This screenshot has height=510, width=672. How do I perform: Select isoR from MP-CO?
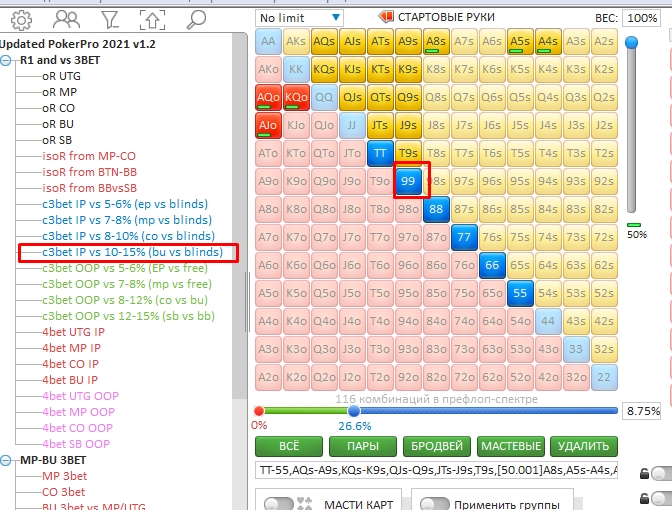coord(89,156)
